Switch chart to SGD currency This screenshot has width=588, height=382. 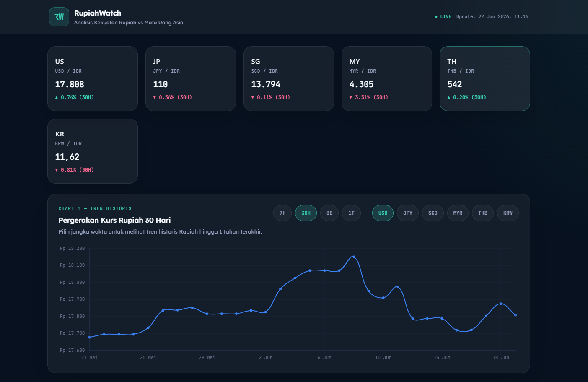coord(433,213)
